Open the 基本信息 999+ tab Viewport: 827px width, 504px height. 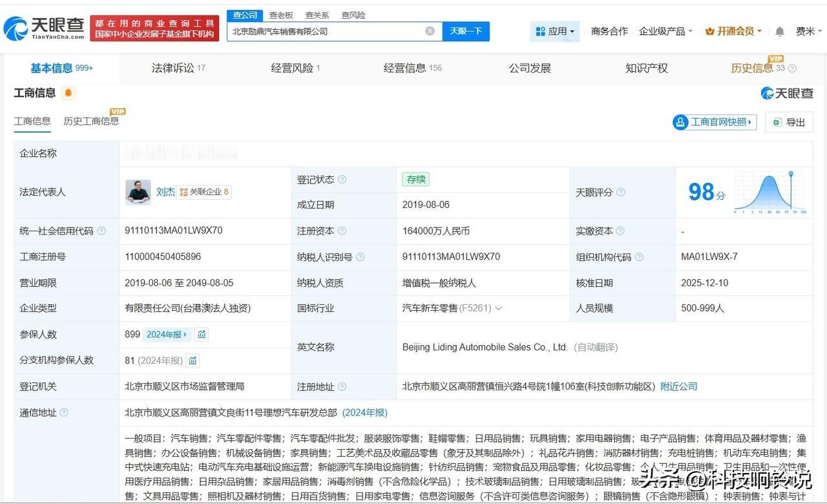tap(62, 68)
